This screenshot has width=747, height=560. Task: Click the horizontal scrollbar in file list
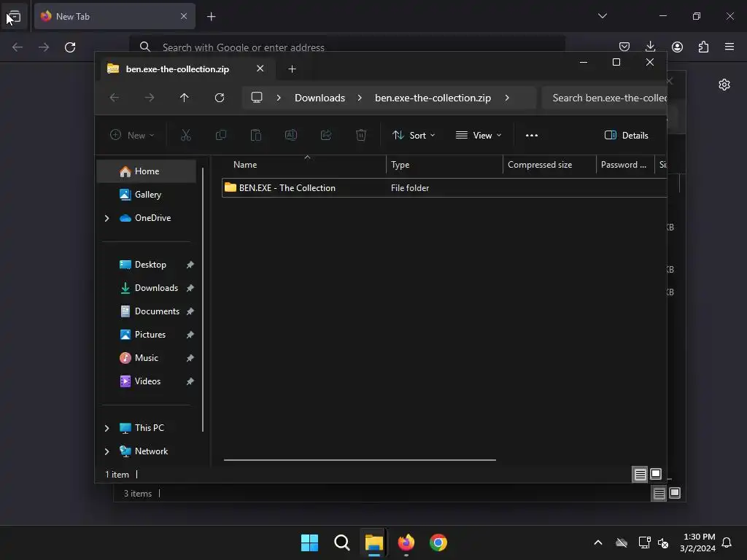point(360,460)
